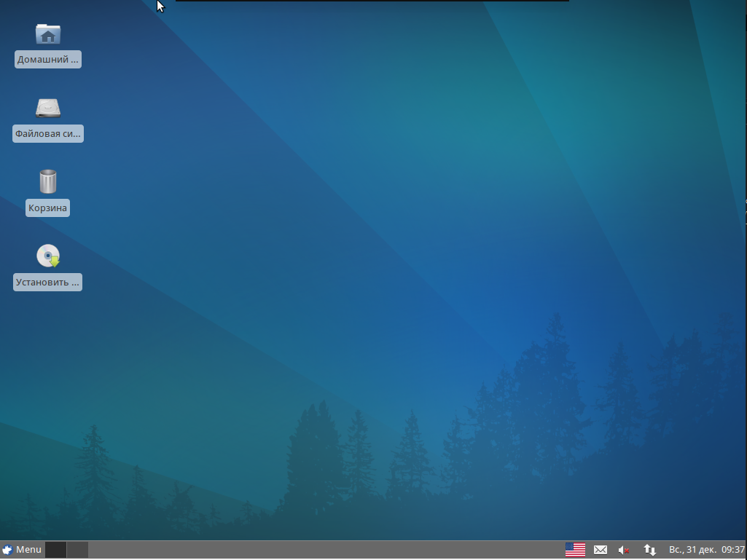Open US flag keyboard layout indicator
Viewport: 747px width, 560px height.
[x=575, y=550]
